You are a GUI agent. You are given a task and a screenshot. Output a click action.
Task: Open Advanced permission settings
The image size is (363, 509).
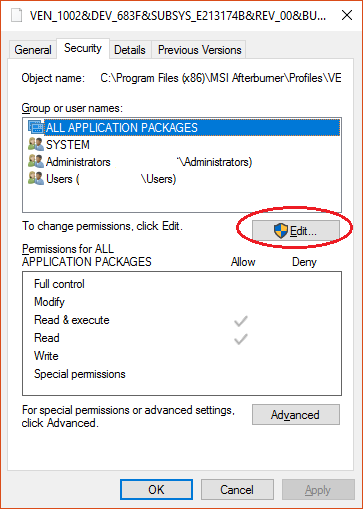pyautogui.click(x=296, y=414)
